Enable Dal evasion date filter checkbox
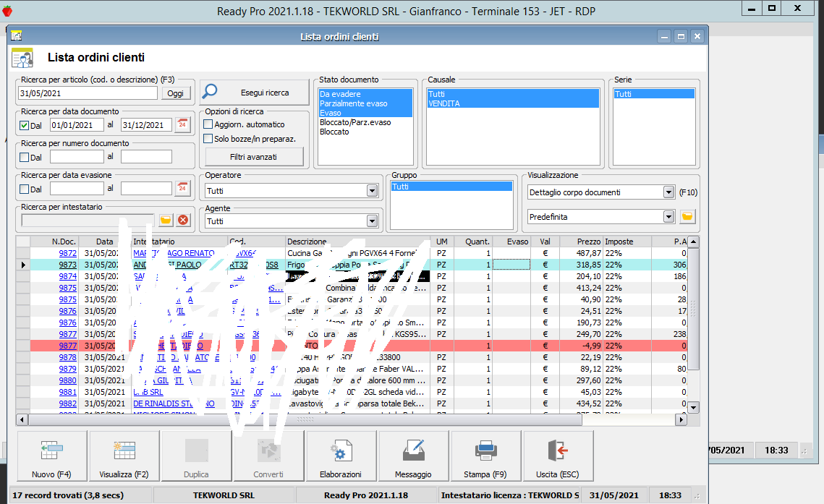824x504 pixels. click(x=24, y=189)
